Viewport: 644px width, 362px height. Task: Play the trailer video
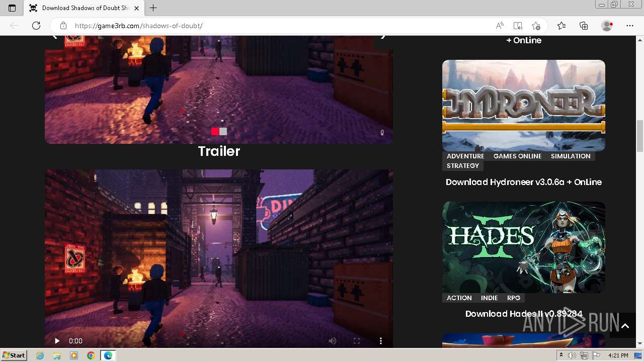[57, 341]
